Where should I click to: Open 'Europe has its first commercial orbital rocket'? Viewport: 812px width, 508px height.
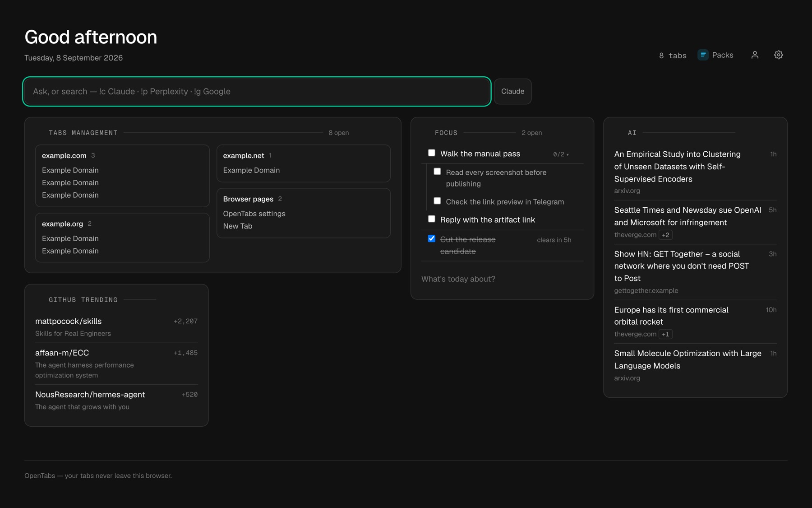[671, 316]
